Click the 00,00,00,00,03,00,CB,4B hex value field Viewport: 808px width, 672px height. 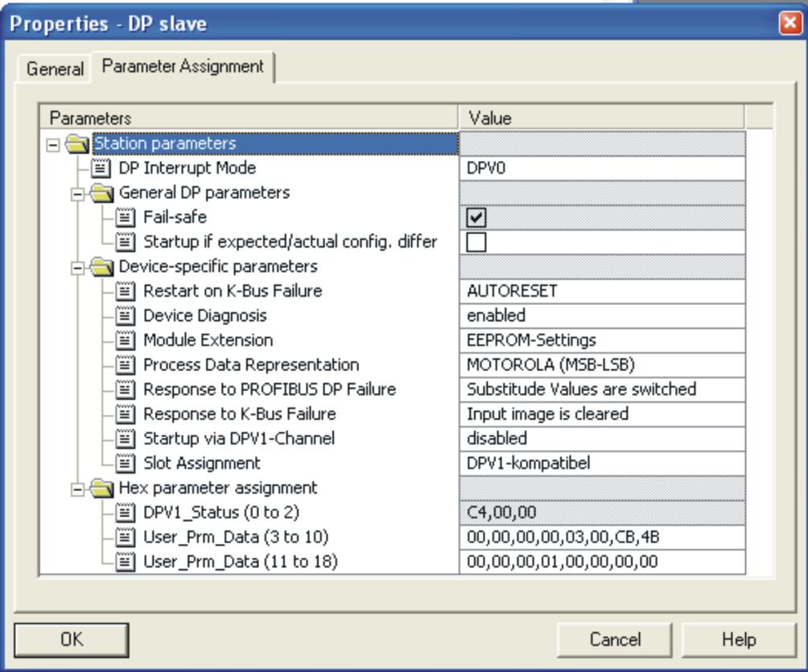point(602,538)
